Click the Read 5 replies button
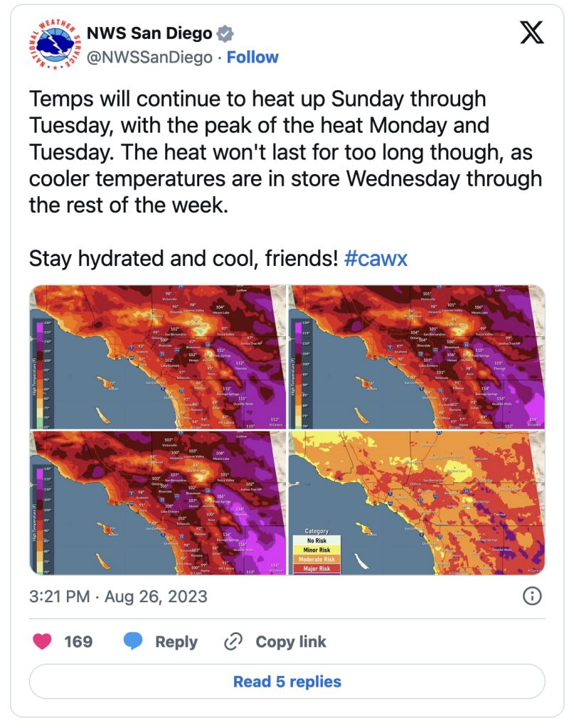Screen dimensions: 574x728 (x=287, y=681)
